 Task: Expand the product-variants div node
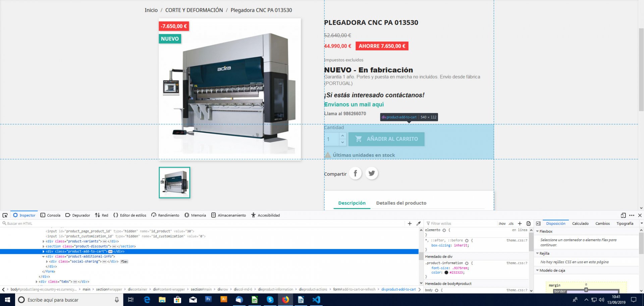coord(43,241)
